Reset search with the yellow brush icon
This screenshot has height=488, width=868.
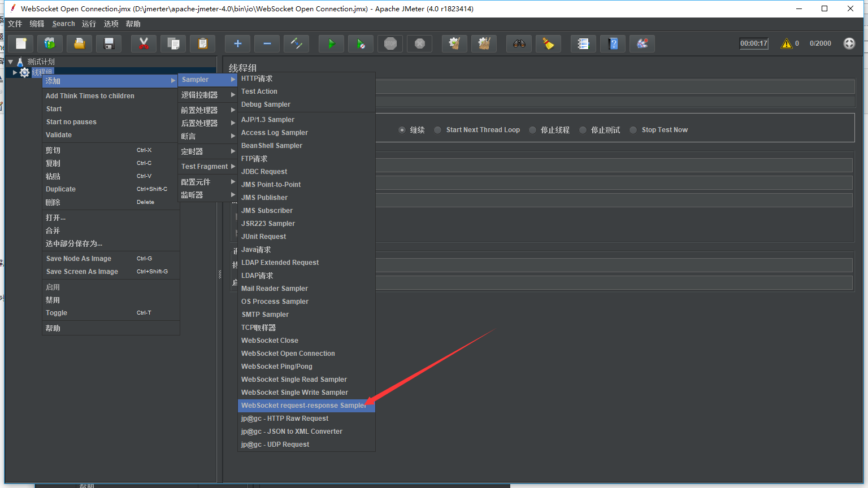click(x=548, y=43)
